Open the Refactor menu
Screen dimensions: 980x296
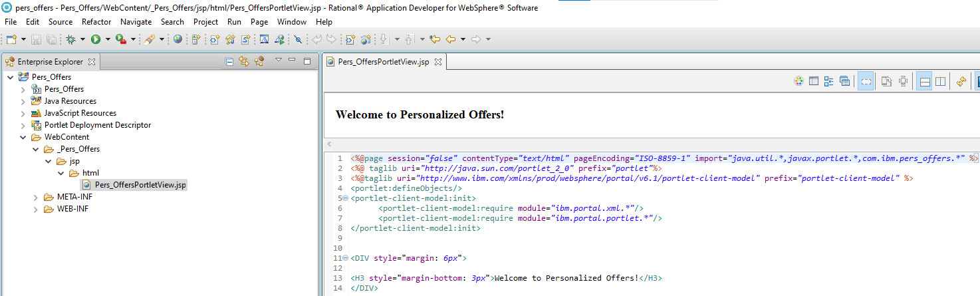coord(96,22)
